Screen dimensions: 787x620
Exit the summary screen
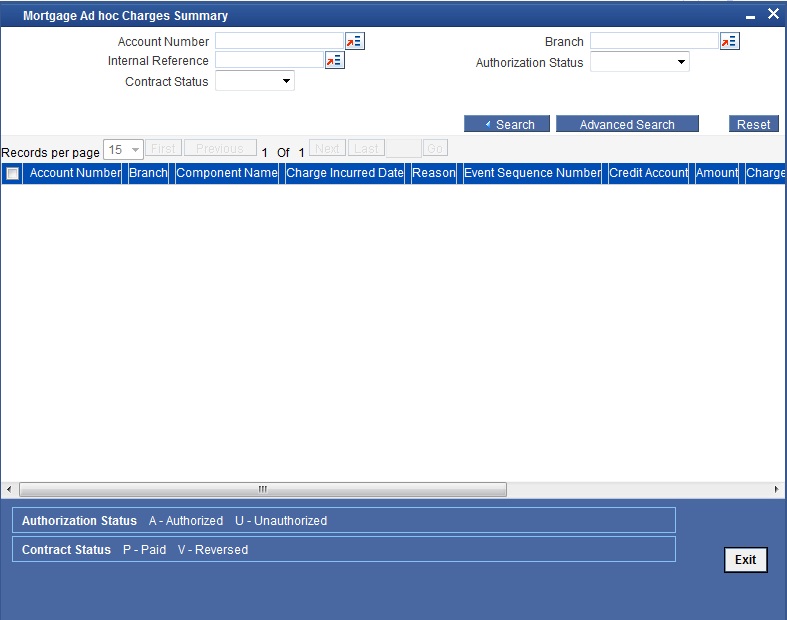pyautogui.click(x=746, y=560)
